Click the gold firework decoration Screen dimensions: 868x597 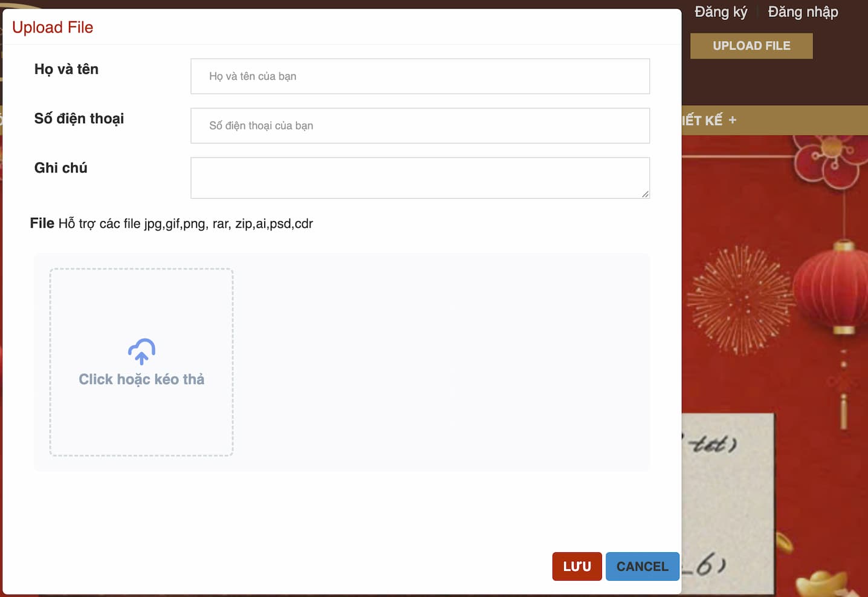coord(740,299)
